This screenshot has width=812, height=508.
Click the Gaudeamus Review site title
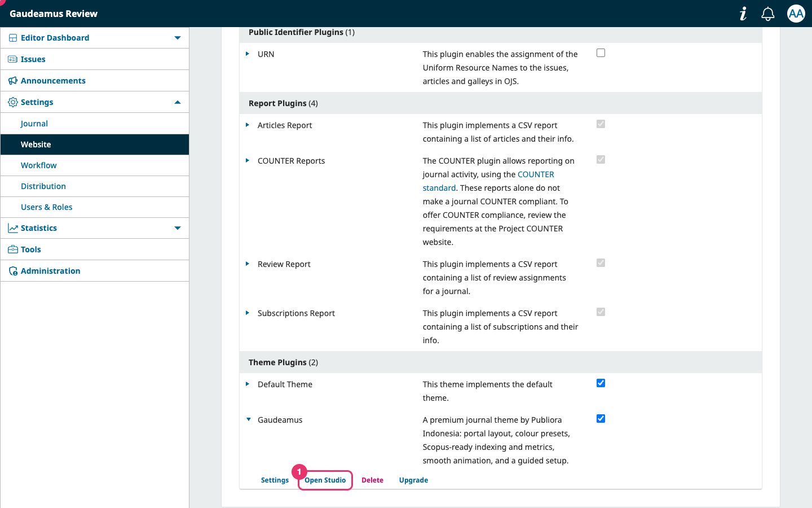pos(54,14)
